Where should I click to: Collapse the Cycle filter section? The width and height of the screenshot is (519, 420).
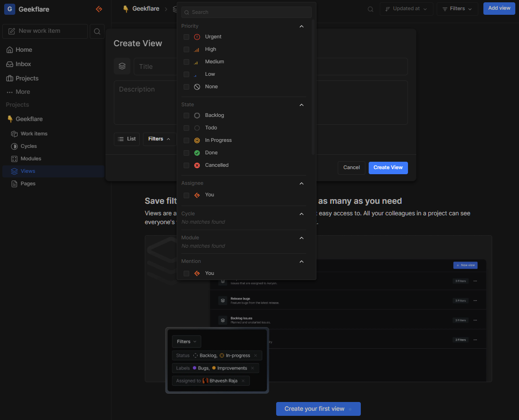pos(302,214)
